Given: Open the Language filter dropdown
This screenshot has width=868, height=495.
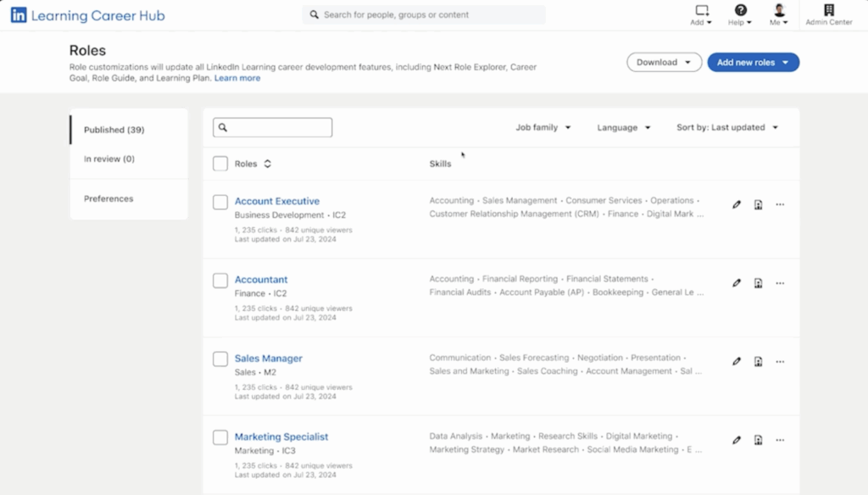Looking at the screenshot, I should tap(624, 128).
